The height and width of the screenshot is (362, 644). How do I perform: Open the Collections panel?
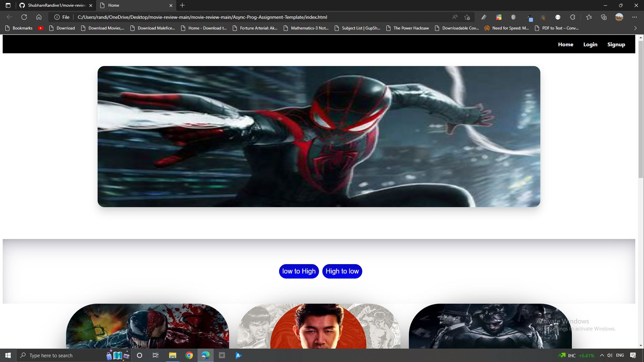tap(604, 17)
